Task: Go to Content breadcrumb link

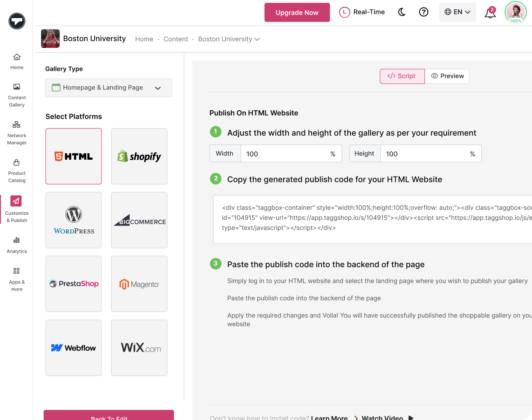Action: tap(176, 39)
